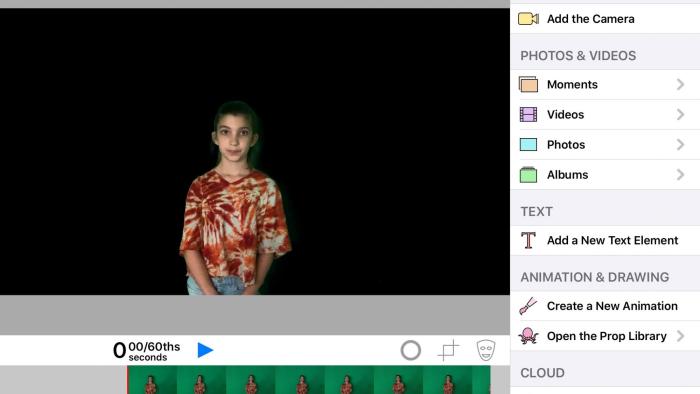Click the purple Videos film icon
Viewport: 700px width, 394px height.
pos(528,115)
